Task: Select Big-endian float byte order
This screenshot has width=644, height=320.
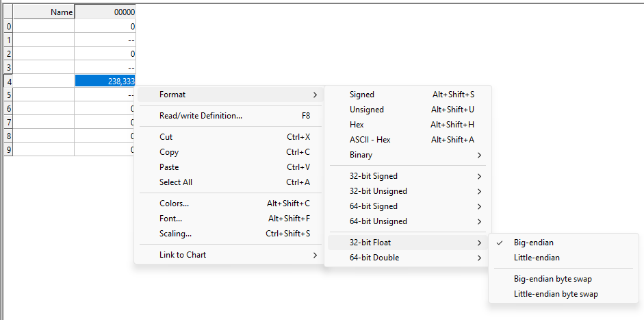Action: click(x=534, y=243)
